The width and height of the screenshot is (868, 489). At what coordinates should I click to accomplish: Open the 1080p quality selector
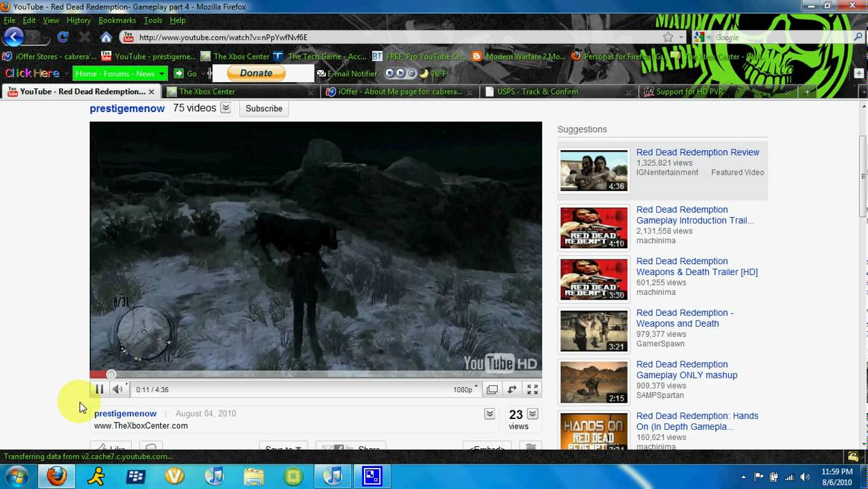pyautogui.click(x=466, y=389)
